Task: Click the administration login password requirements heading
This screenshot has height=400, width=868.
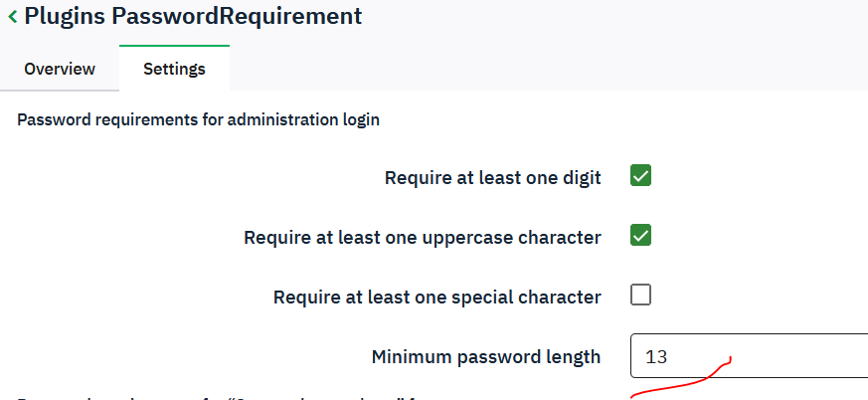Action: coord(199,120)
